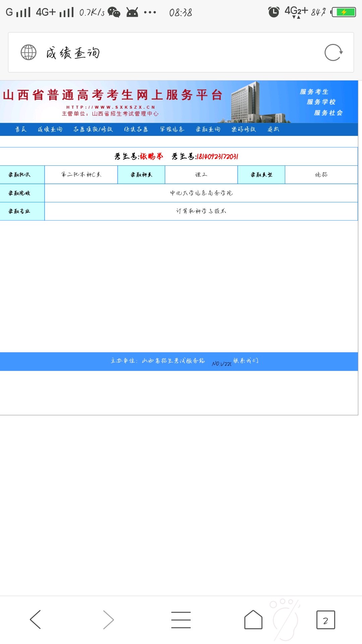Click the 山西省普通高考考生网上服务平台 banner title
362x644 pixels.
tap(113, 95)
